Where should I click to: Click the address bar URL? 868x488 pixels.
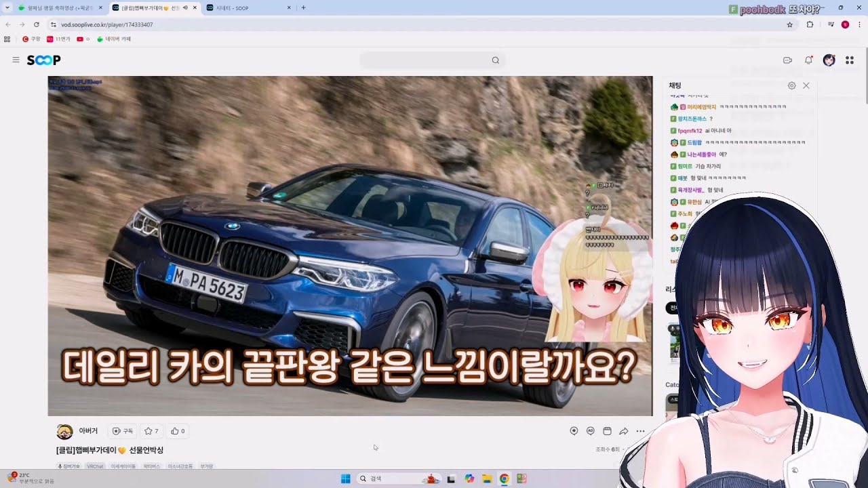[107, 24]
